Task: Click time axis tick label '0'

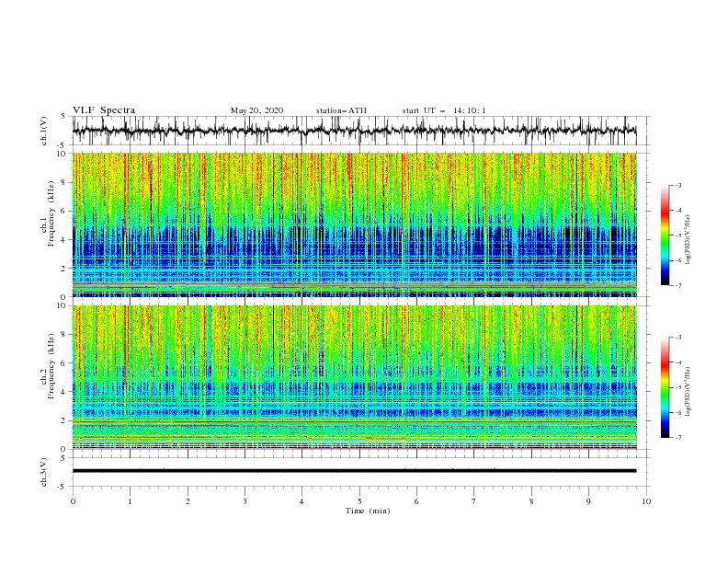Action: (x=73, y=501)
